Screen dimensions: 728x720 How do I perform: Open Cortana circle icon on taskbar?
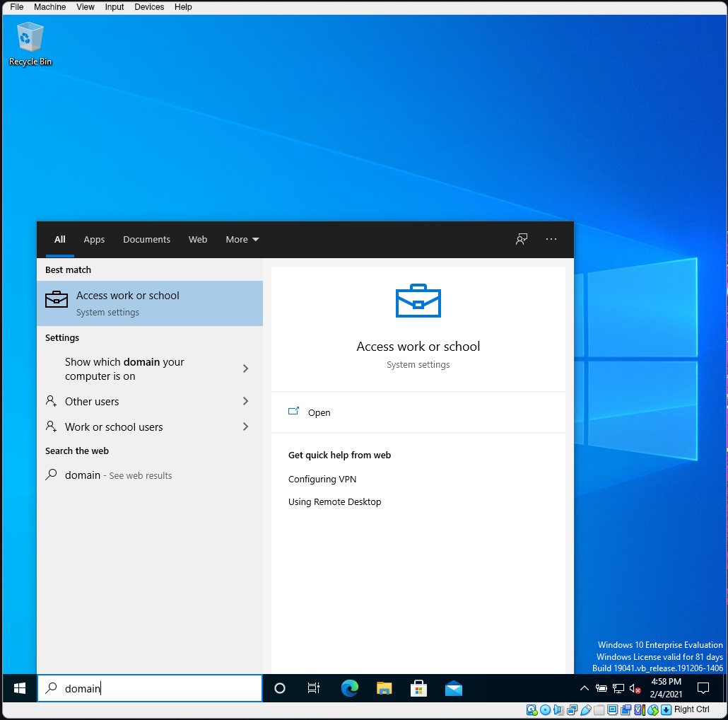[280, 688]
